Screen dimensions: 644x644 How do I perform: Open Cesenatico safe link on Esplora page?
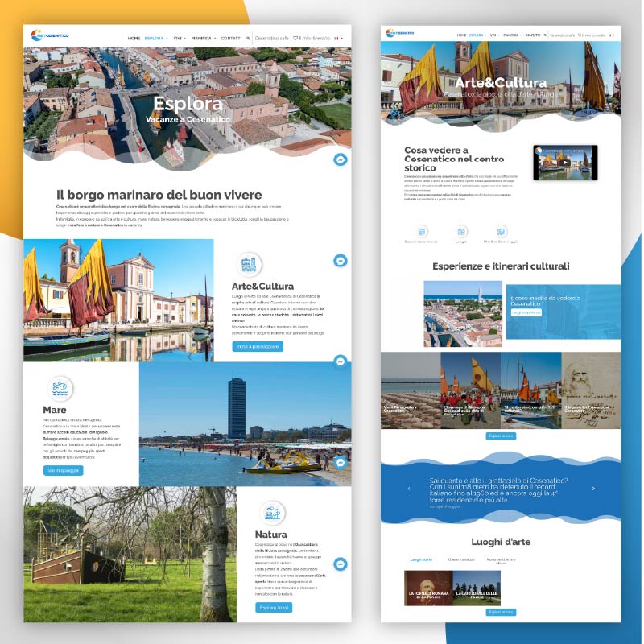(x=271, y=38)
